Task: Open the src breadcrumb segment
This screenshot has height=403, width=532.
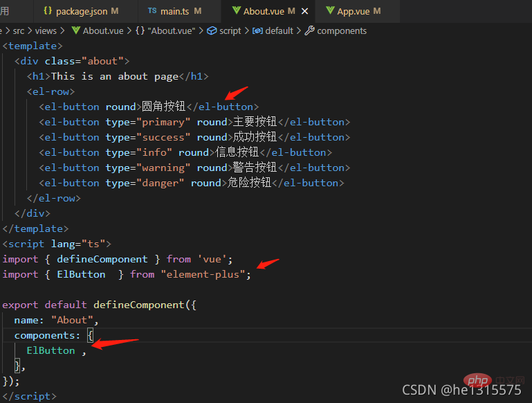Action: click(19, 31)
